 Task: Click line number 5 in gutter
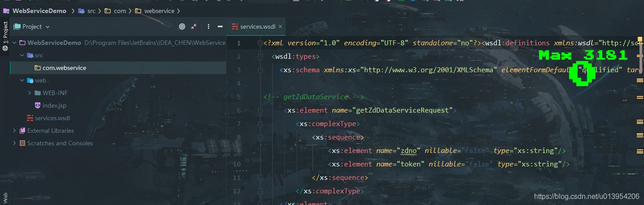[239, 97]
